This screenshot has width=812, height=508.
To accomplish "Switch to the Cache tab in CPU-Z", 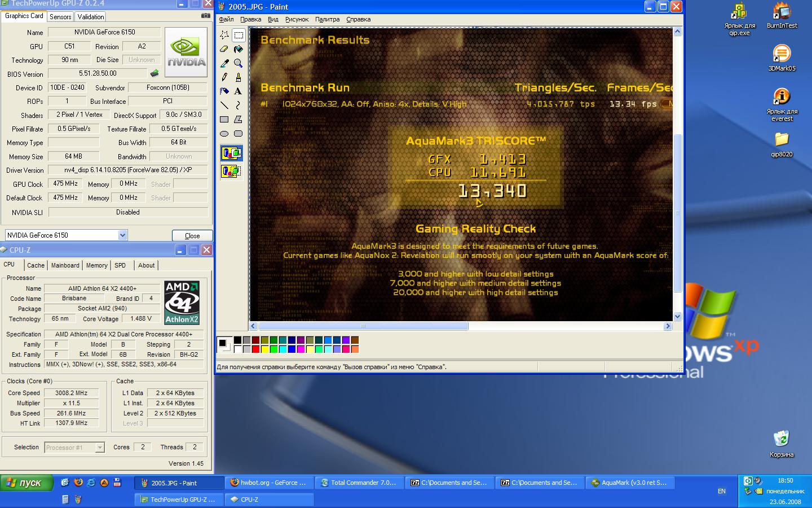I will coord(36,265).
